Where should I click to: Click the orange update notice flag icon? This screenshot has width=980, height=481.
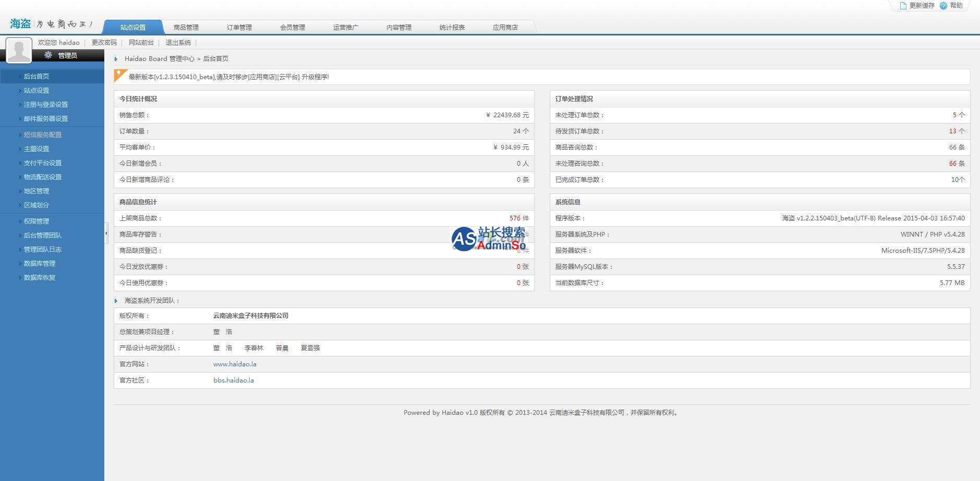click(x=120, y=76)
